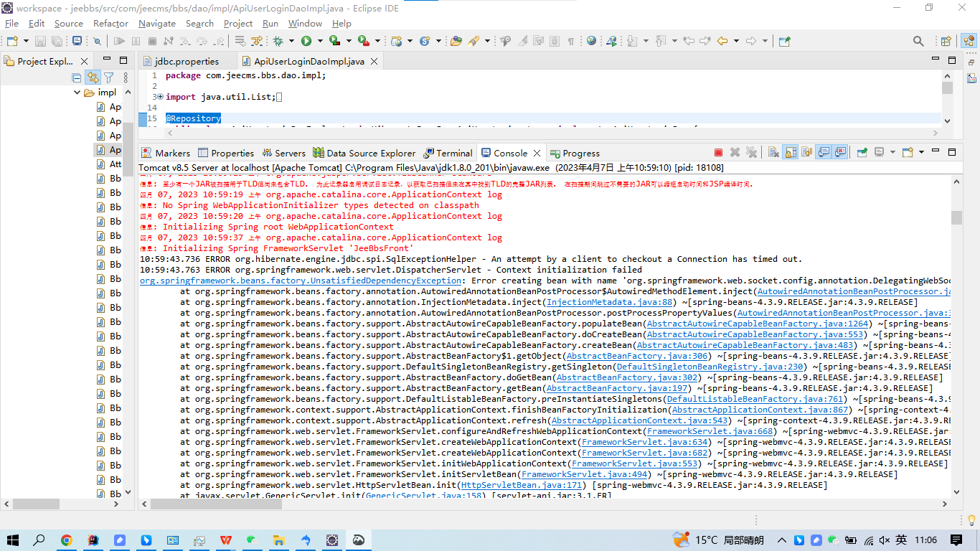Expand the folded import block on line 3
This screenshot has height=551, width=980.
coord(160,97)
